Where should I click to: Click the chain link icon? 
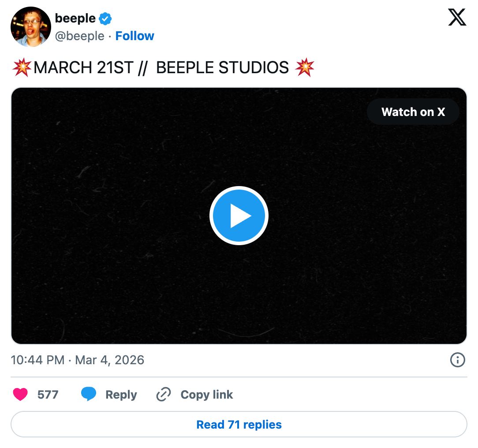[164, 394]
